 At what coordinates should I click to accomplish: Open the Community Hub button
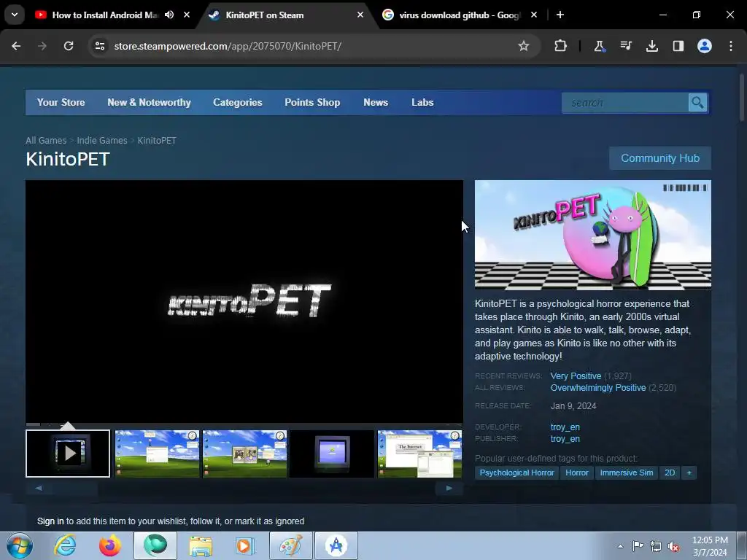660,158
